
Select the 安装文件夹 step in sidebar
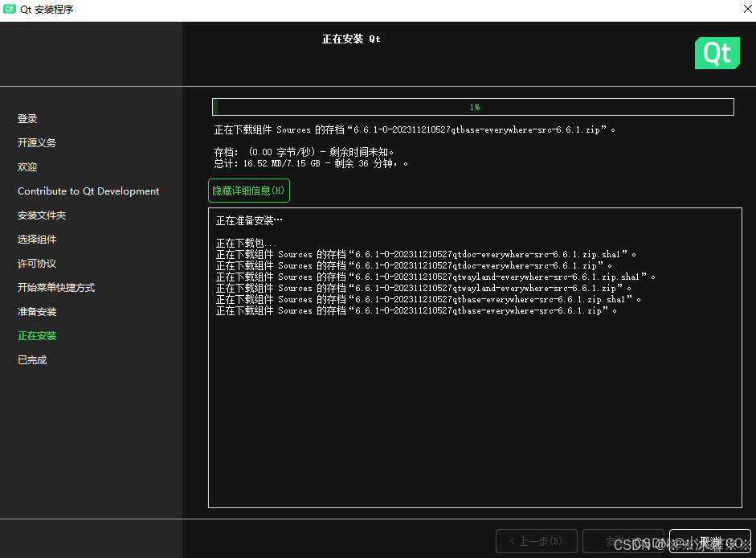(x=42, y=215)
